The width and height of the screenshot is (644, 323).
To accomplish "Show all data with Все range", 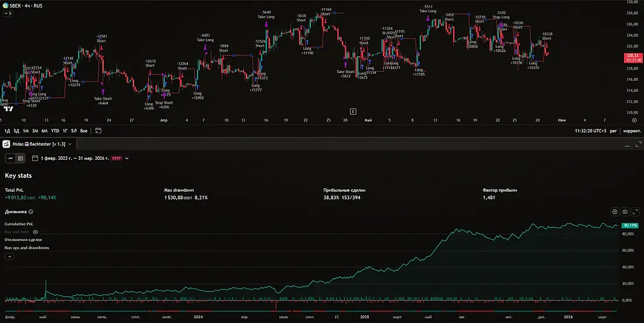I will coord(84,131).
